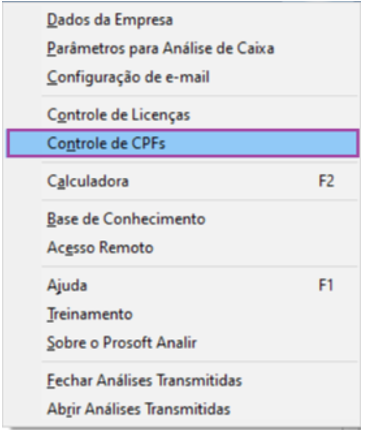
Task: Select Parâmetros para Análise de Caixa
Action: [183, 49]
